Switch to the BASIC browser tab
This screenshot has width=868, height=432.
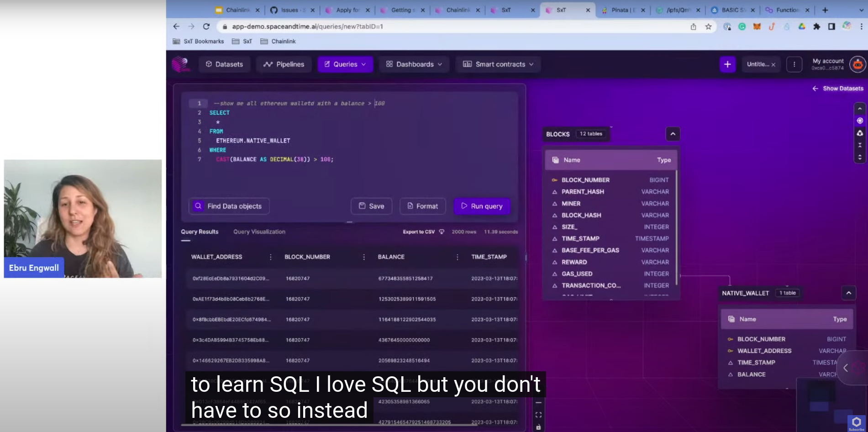[732, 10]
